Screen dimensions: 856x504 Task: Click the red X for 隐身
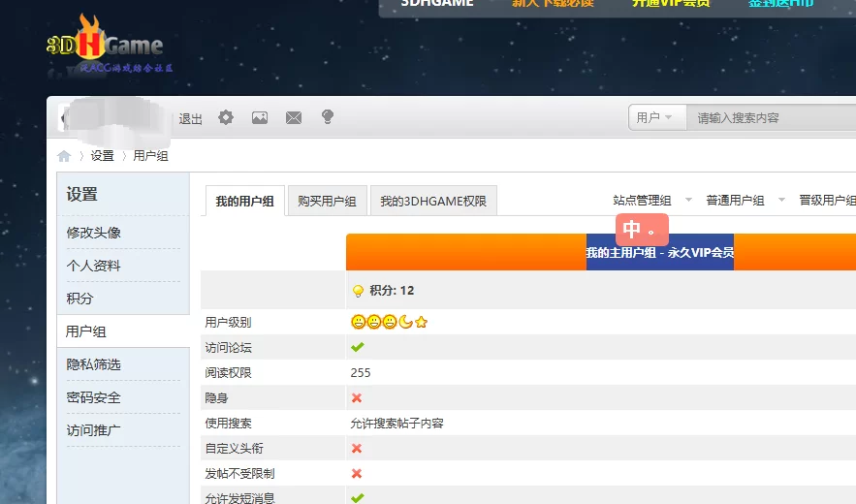click(x=357, y=398)
